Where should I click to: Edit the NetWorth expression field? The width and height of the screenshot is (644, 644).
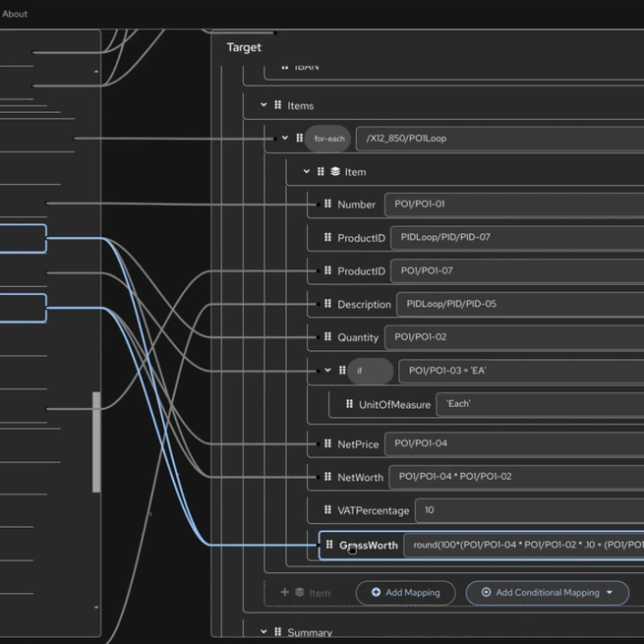pyautogui.click(x=516, y=477)
